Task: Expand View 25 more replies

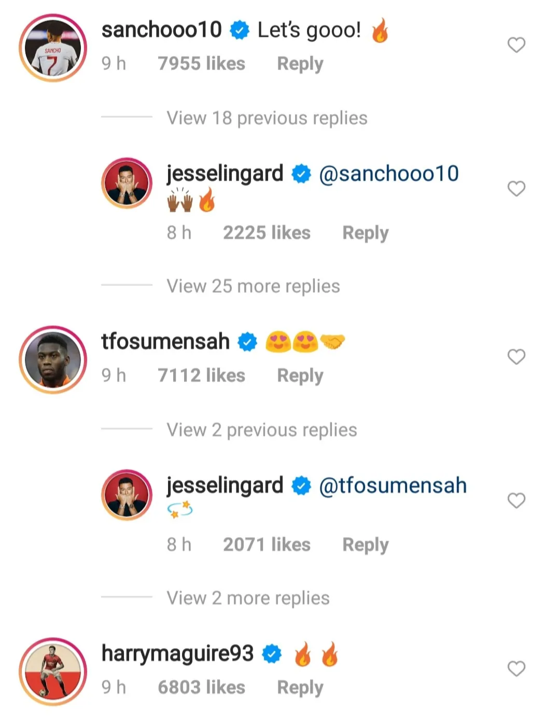Action: click(x=253, y=286)
